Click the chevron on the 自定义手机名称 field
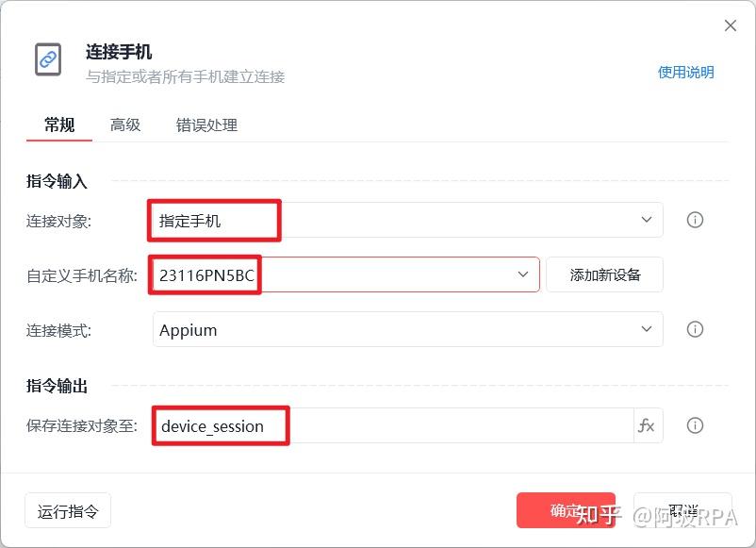 tap(522, 274)
